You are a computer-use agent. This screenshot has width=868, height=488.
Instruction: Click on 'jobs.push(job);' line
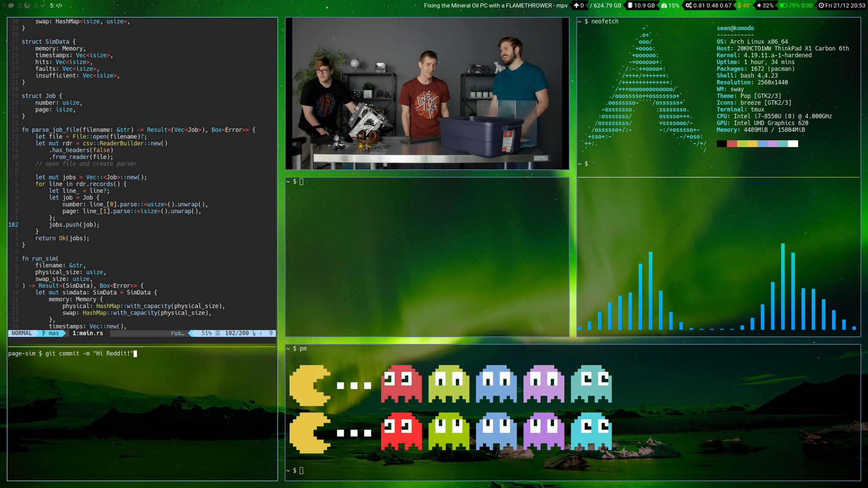click(74, 225)
